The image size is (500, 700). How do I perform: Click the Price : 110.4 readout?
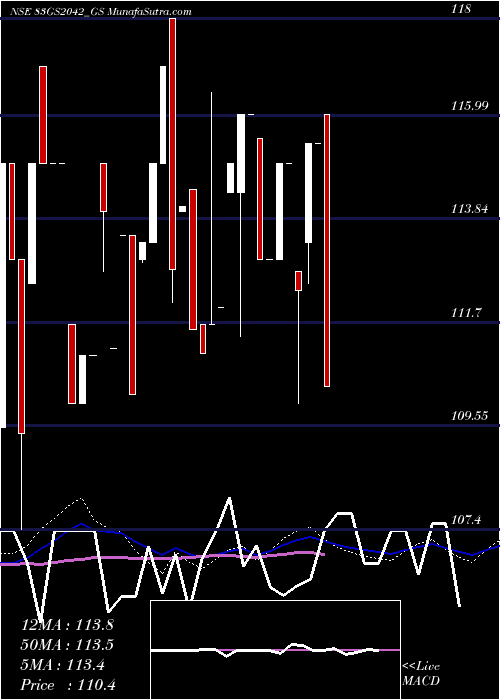pos(68,685)
